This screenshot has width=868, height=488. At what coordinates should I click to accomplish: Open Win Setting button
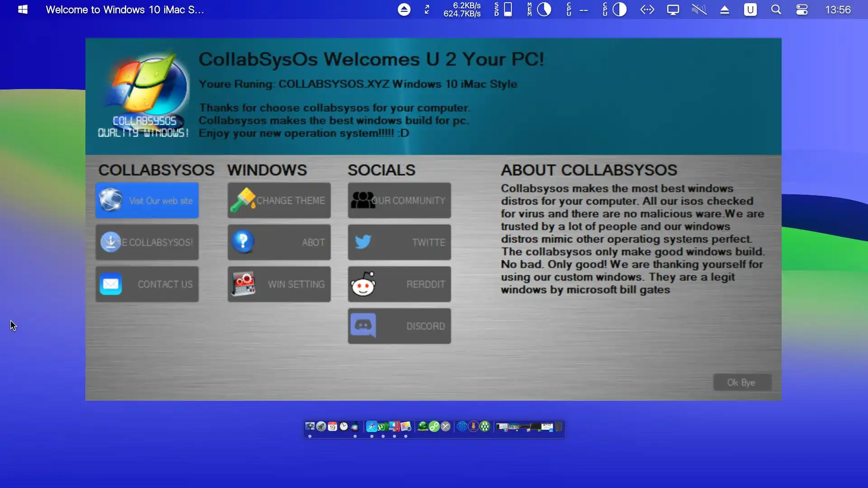[x=279, y=284]
